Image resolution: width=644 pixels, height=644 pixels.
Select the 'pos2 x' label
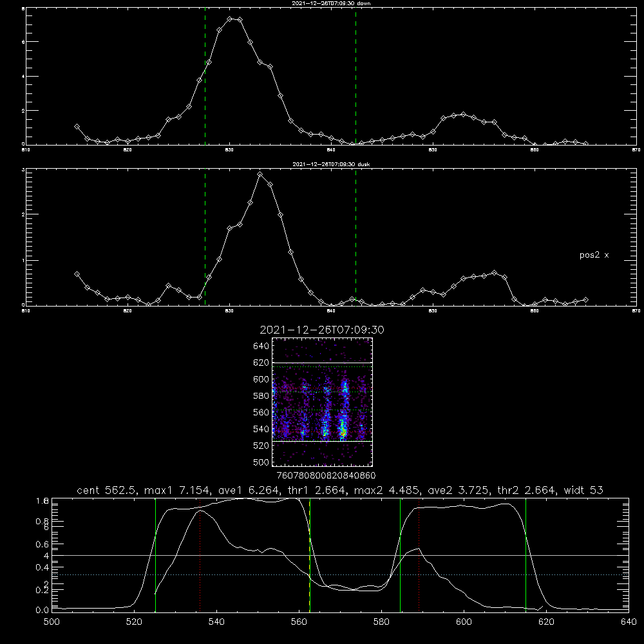[x=594, y=255]
